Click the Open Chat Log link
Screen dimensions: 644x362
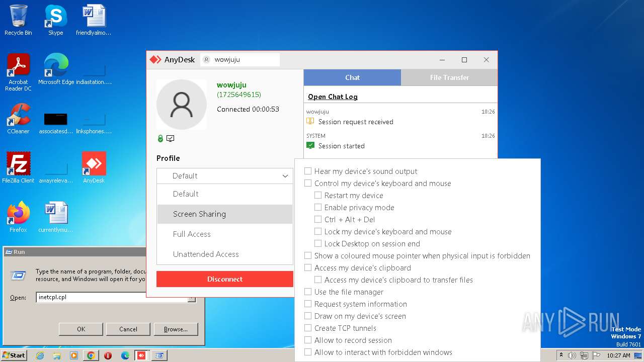point(333,97)
